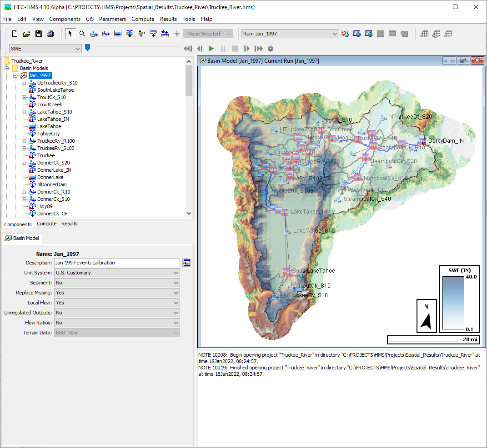Expand the DonnerCk_R10 tree node
This screenshot has width=487, height=448.
coord(24,192)
